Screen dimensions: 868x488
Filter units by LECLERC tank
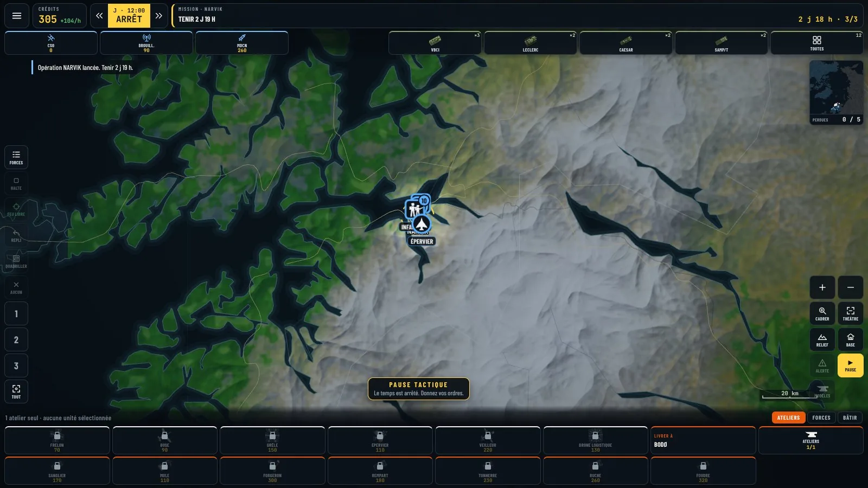click(x=531, y=43)
